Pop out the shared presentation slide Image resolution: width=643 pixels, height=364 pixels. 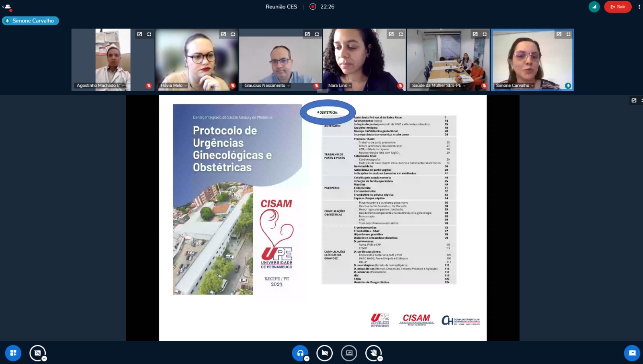[634, 100]
